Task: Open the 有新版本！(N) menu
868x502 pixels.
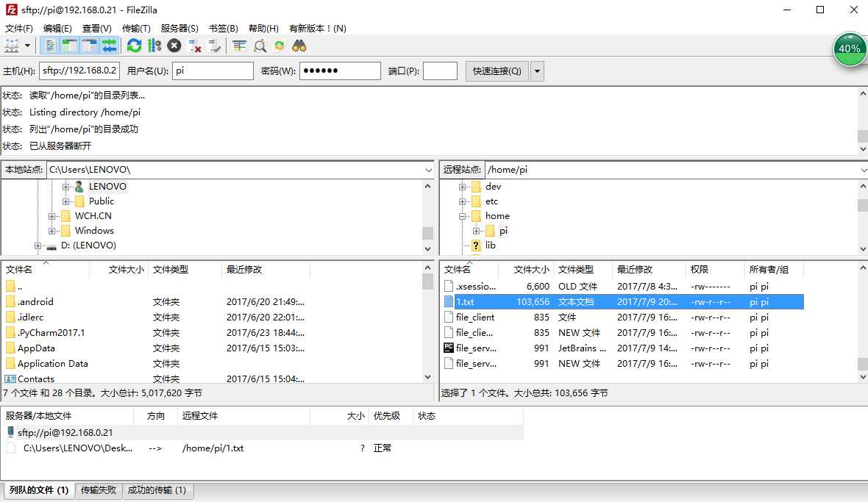Action: (x=318, y=28)
